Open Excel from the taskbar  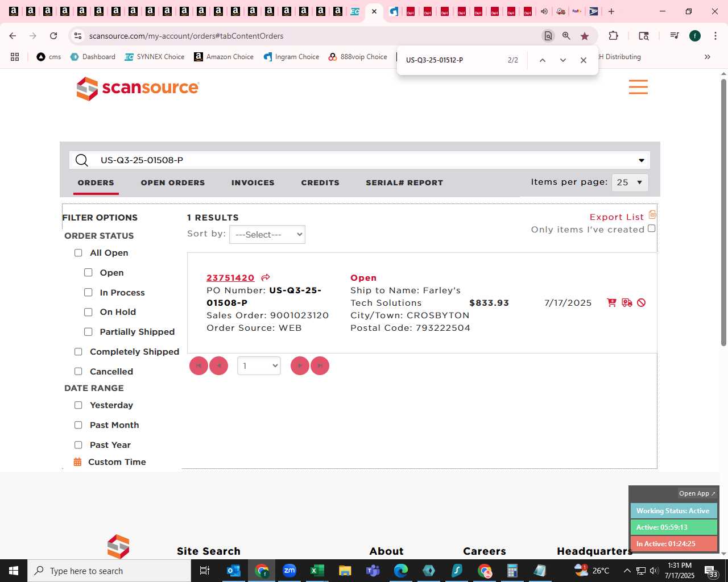point(317,571)
